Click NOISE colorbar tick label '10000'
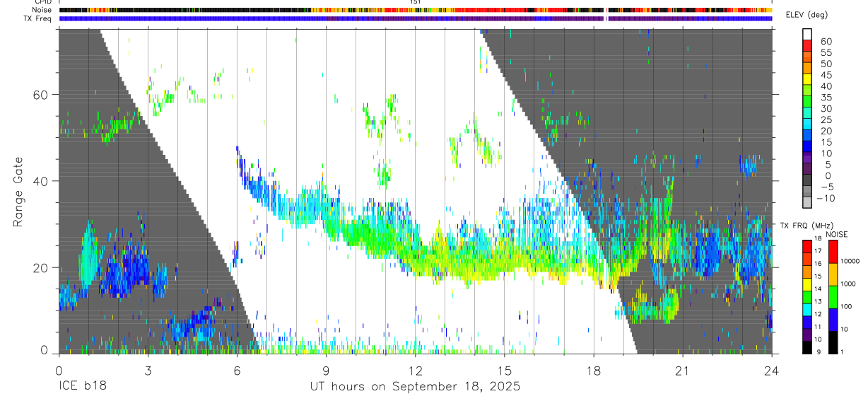The width and height of the screenshot is (868, 401). pos(852,261)
